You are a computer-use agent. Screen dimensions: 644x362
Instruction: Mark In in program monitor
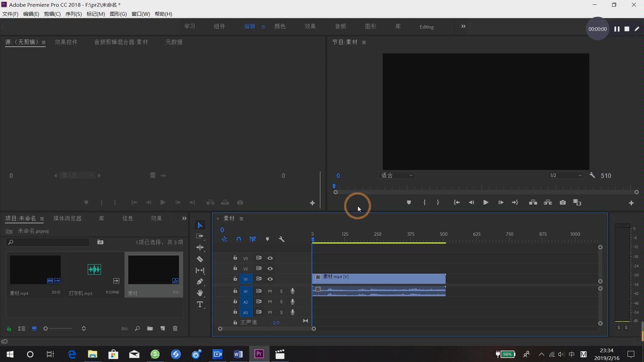pos(425,202)
